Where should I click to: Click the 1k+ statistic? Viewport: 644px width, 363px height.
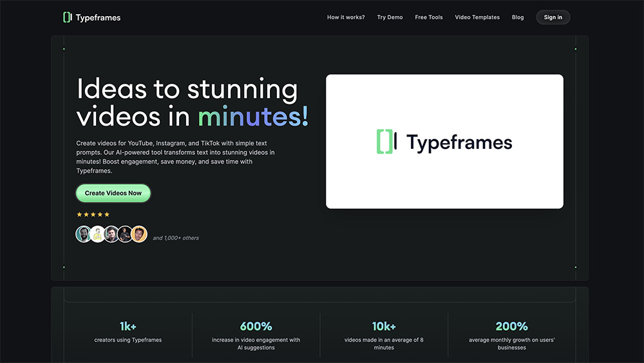pyautogui.click(x=128, y=326)
